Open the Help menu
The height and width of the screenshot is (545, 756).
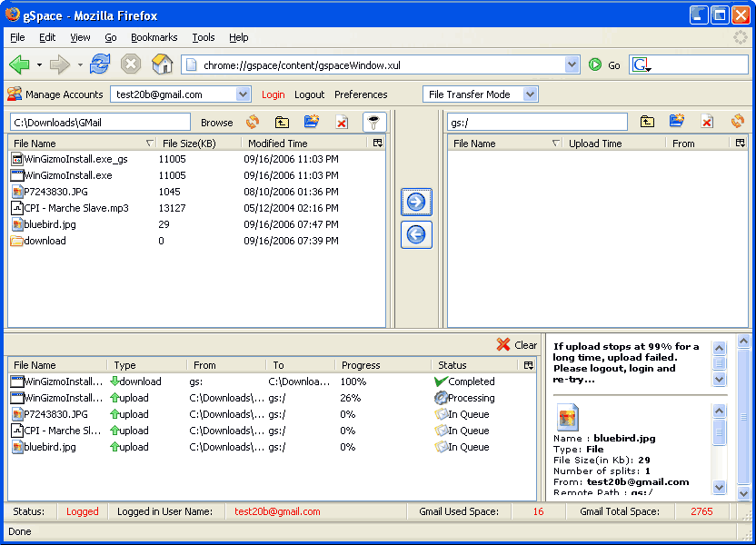239,37
